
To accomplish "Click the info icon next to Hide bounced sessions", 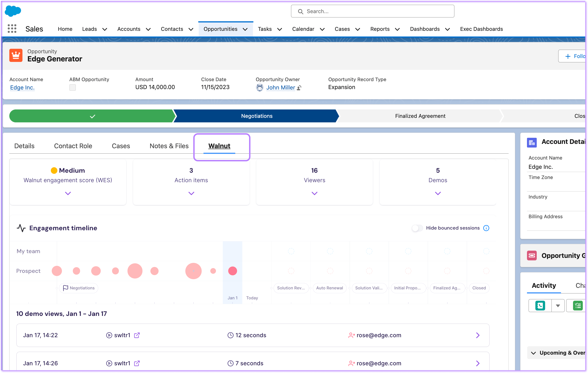I will [x=486, y=228].
